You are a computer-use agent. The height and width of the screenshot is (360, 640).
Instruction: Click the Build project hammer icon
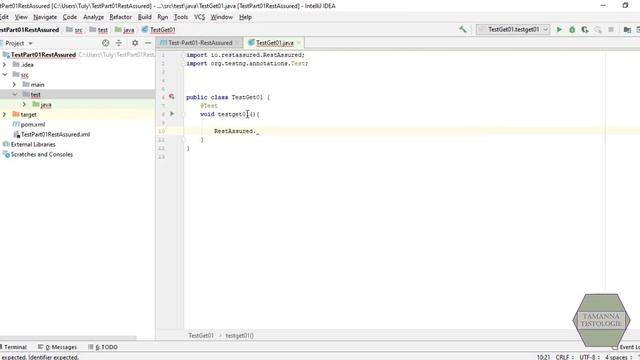(462, 29)
